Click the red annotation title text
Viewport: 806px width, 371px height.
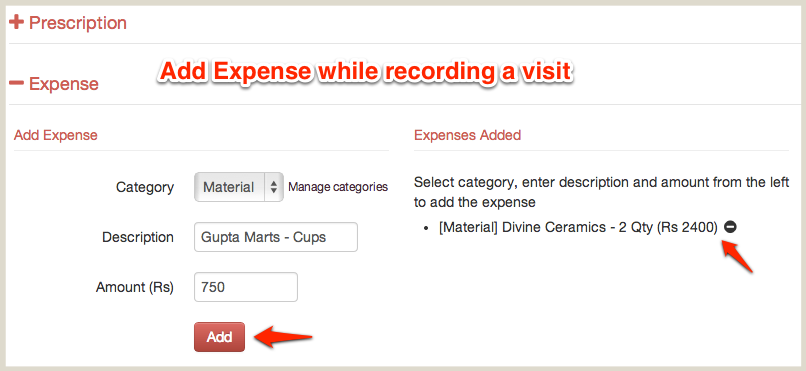click(365, 72)
